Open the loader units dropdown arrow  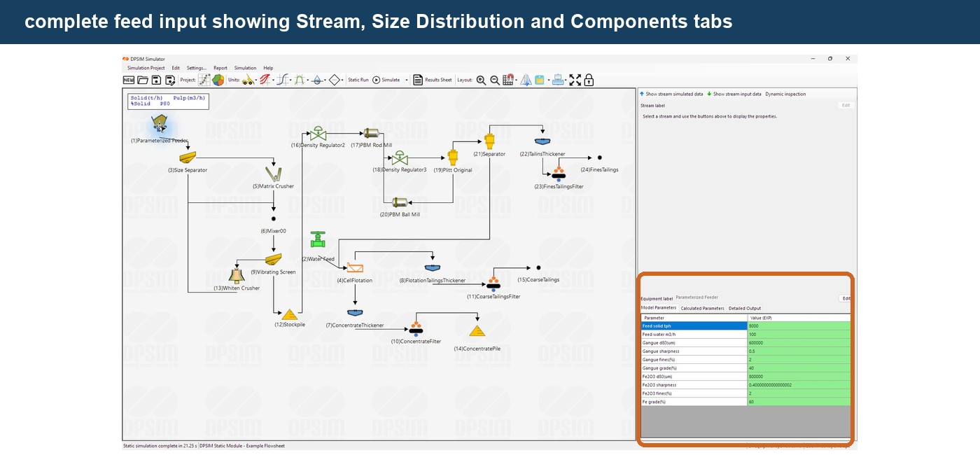coord(256,80)
